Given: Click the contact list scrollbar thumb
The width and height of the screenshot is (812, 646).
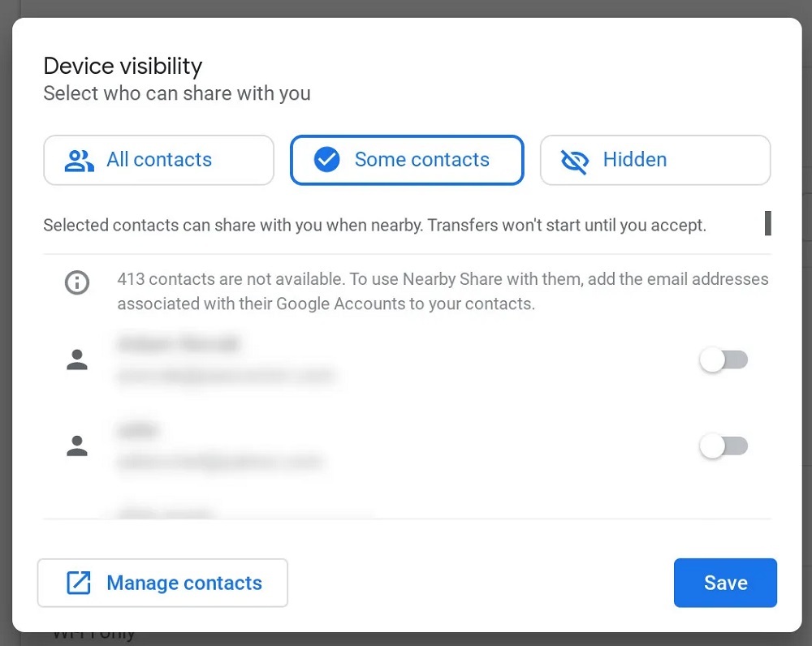Looking at the screenshot, I should tap(767, 223).
